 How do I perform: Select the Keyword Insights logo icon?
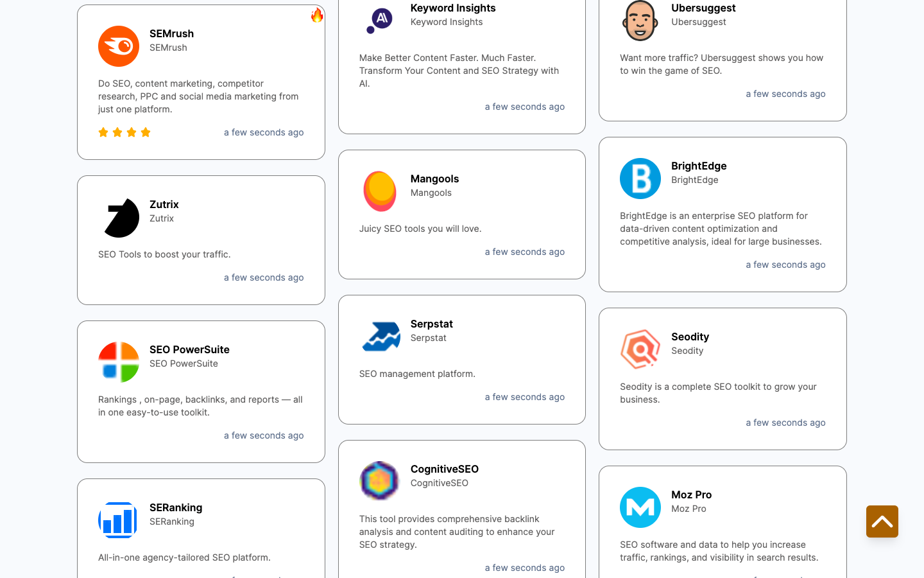[x=380, y=19]
